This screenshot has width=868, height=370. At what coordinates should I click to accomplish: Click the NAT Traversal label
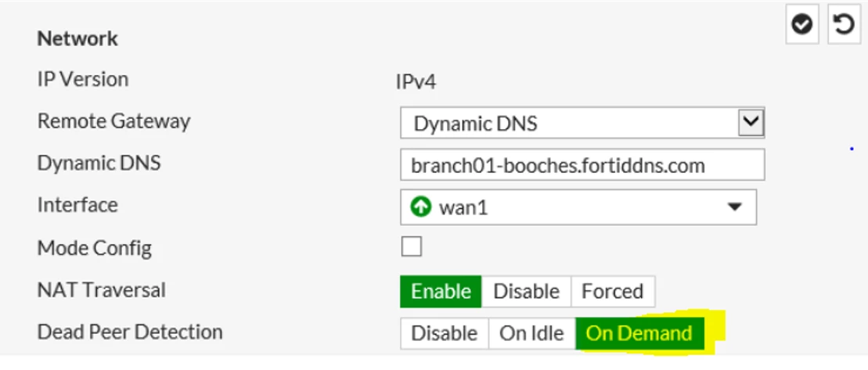point(101,289)
